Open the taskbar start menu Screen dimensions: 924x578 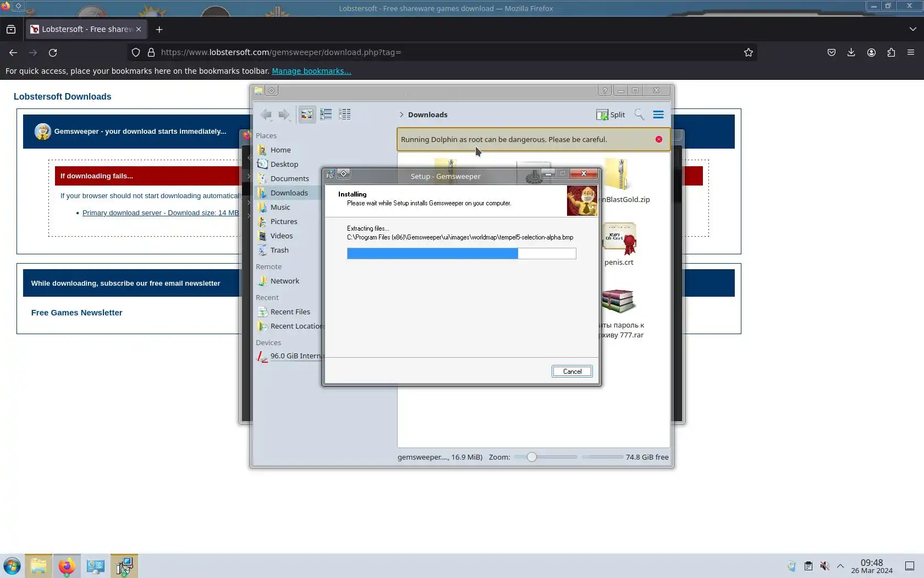pyautogui.click(x=12, y=566)
